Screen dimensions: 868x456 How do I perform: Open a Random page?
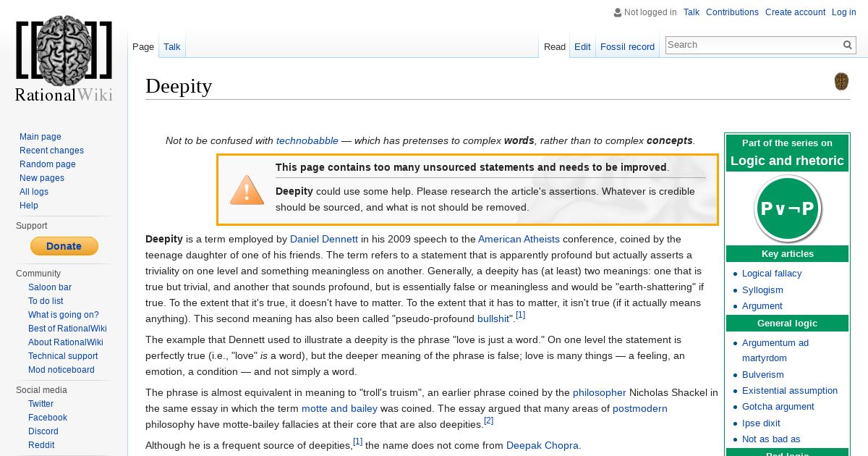[48, 164]
